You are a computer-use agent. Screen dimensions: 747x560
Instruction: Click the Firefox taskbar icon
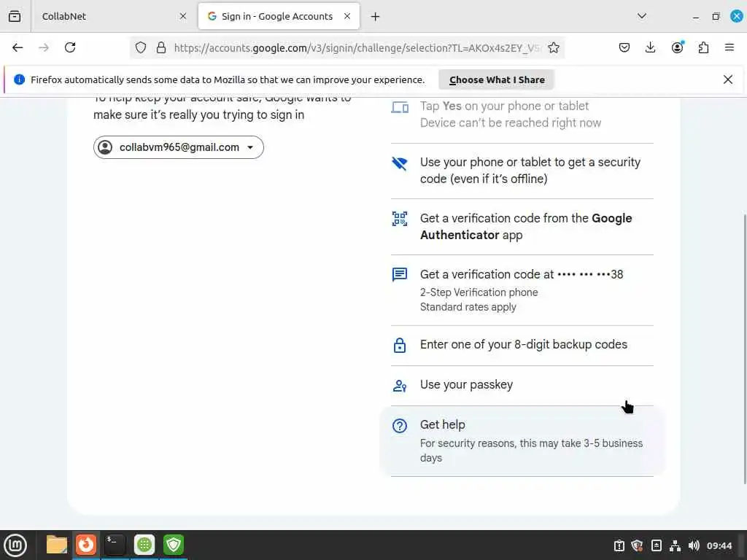(x=86, y=545)
